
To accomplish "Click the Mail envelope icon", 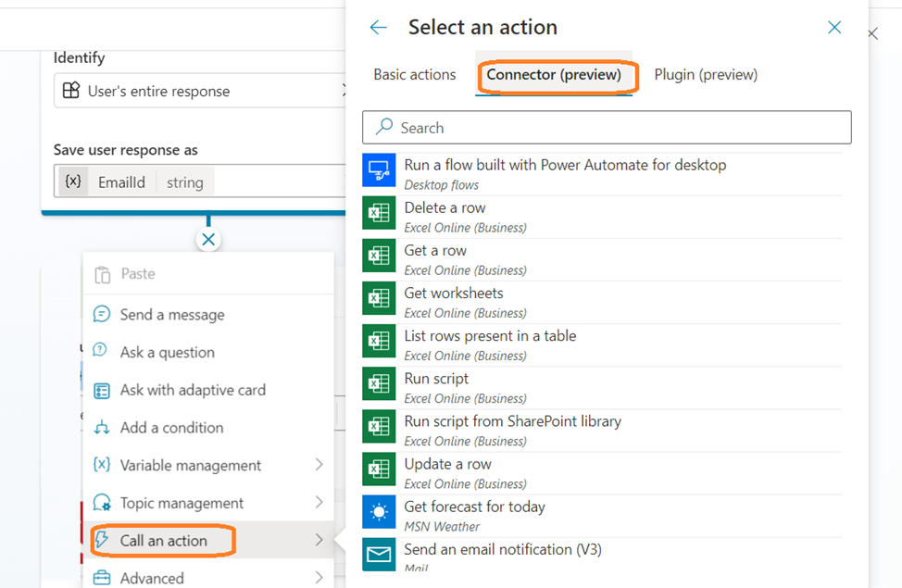I will tap(379, 555).
